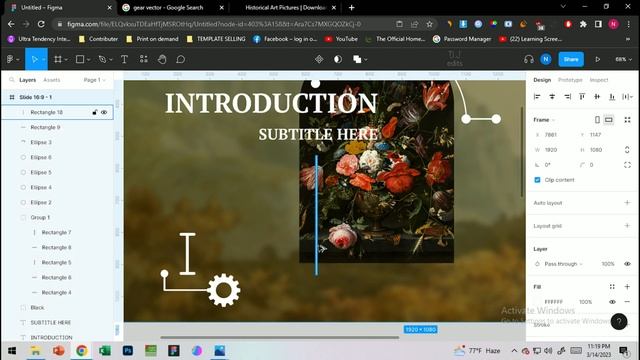Toggle the fill visibility eye icon
Screen dimensions: 640x360
(x=612, y=302)
